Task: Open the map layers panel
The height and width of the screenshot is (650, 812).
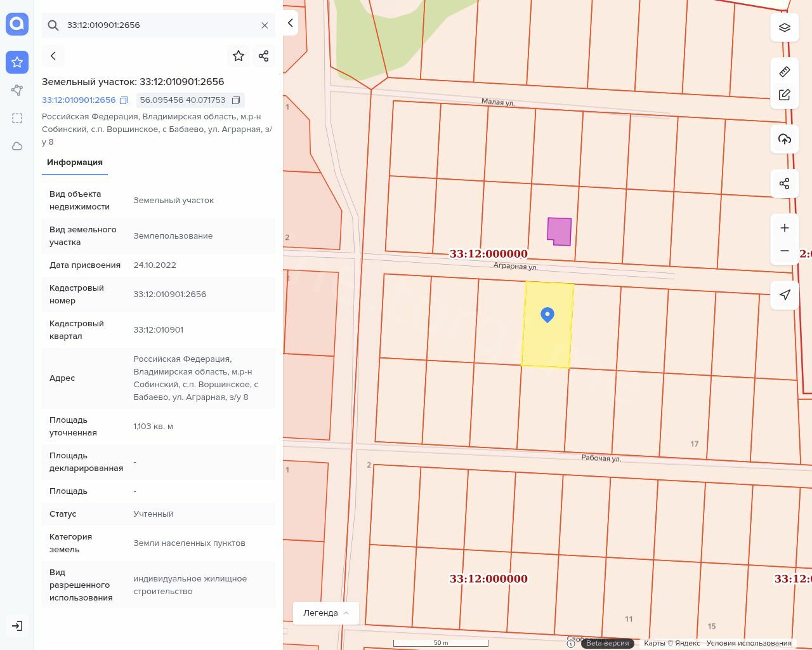Action: point(785,27)
